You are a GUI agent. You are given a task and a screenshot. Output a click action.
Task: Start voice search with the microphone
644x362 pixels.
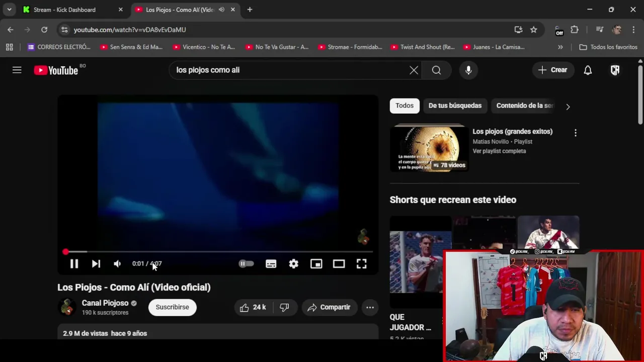468,70
